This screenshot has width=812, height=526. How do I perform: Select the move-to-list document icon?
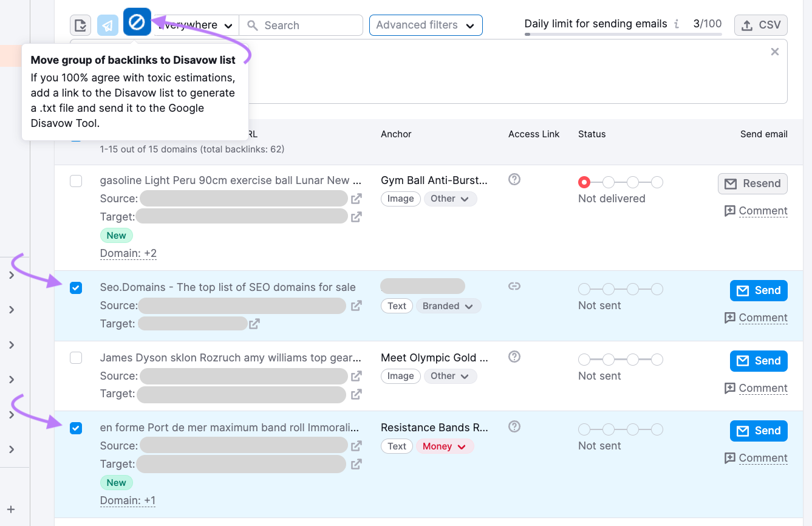(x=80, y=25)
